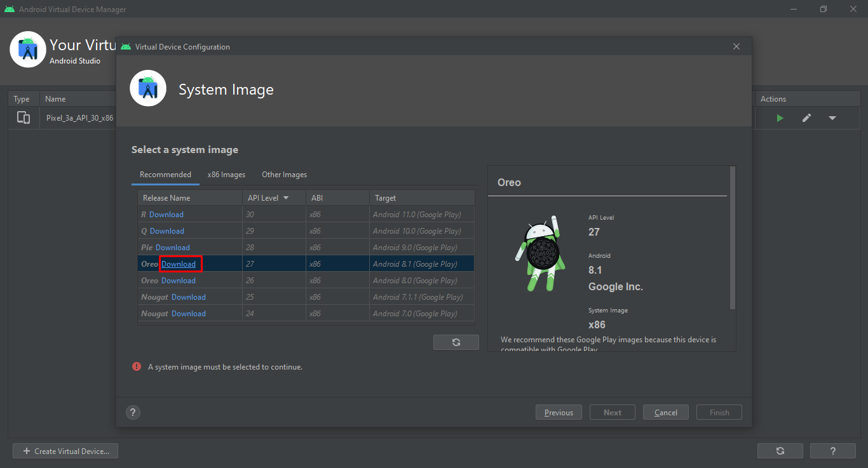Screen dimensions: 868x468
Task: Click the Pixel_3a_API_30_x86 device name
Action: 80,118
